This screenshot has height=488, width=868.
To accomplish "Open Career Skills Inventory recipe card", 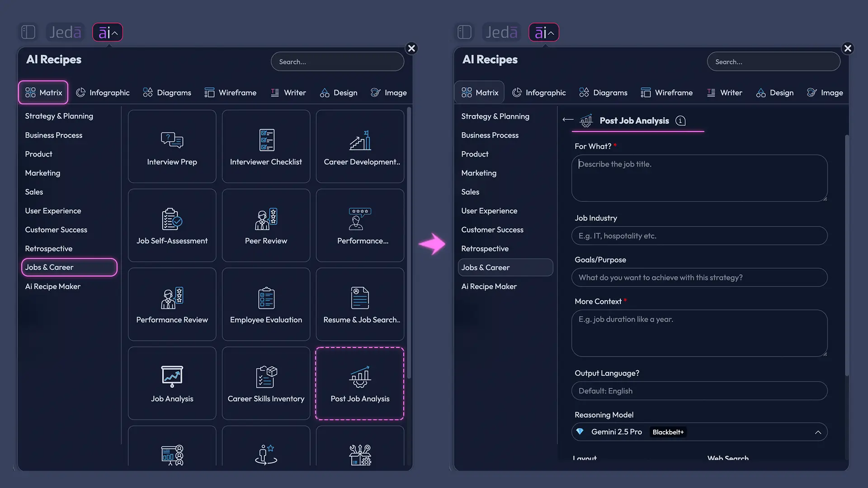I will pos(266,383).
